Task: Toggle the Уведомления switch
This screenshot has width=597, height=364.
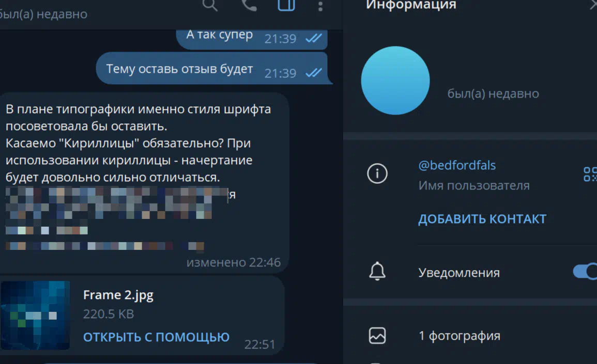Action: pos(585,271)
